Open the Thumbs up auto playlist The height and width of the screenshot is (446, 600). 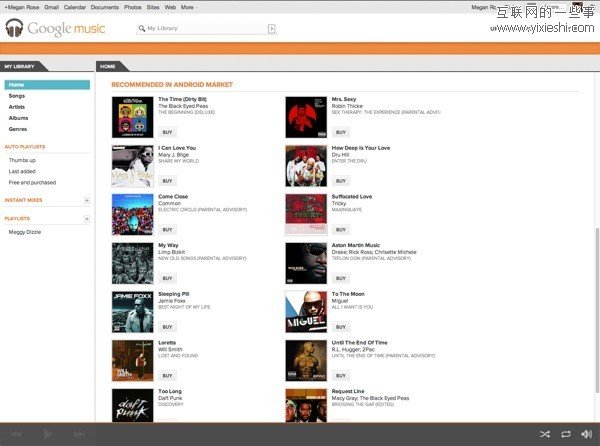pyautogui.click(x=22, y=160)
